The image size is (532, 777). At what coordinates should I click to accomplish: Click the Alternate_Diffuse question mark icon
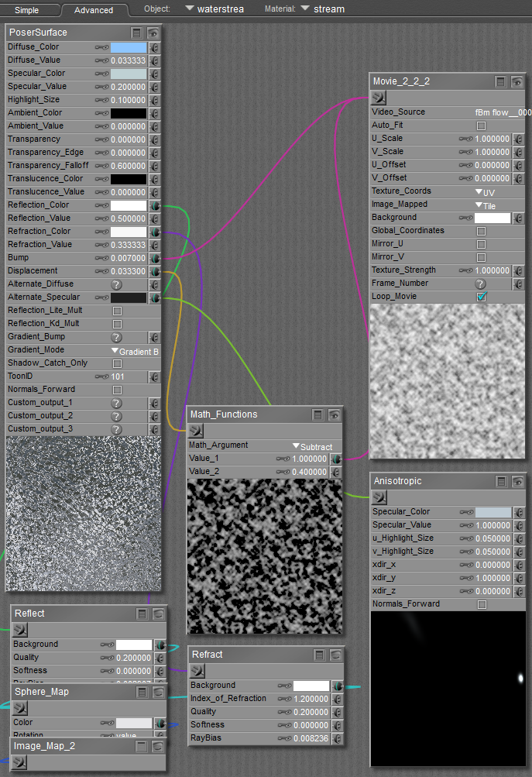116,284
